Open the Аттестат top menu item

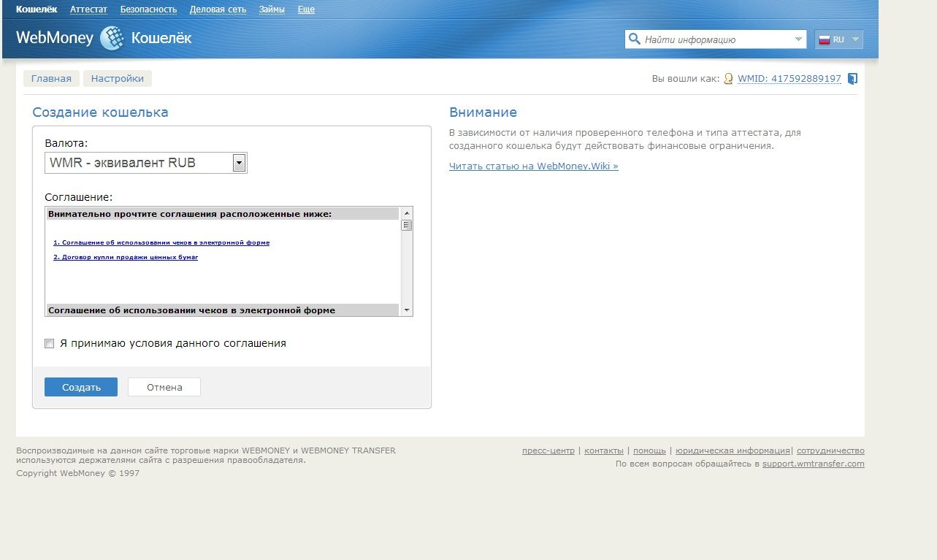click(88, 9)
